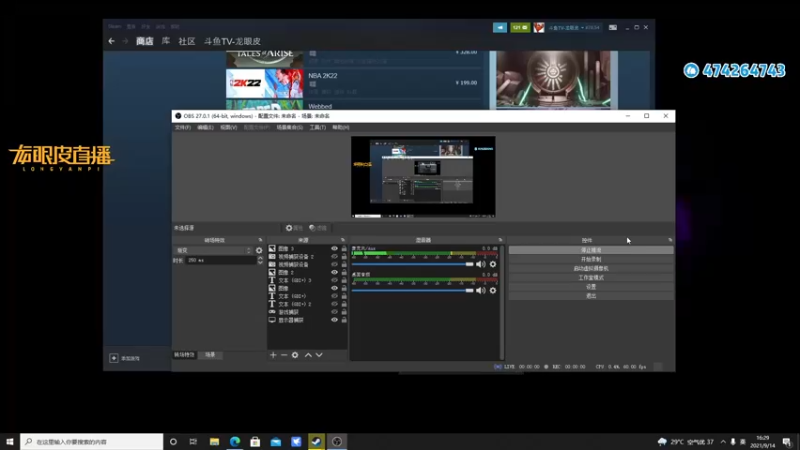Viewport: 800px width, 450px height.
Task: Click 停止推流 button in controls
Action: click(x=591, y=250)
